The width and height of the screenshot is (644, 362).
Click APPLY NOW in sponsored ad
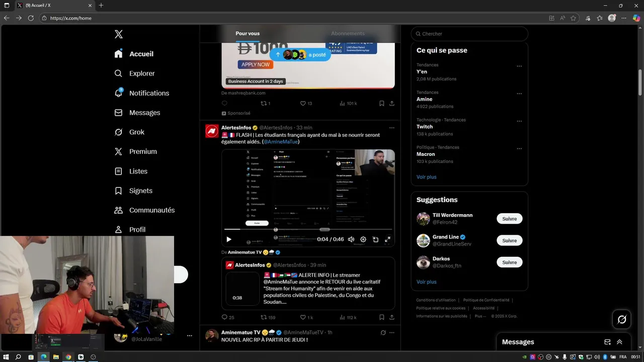click(256, 64)
